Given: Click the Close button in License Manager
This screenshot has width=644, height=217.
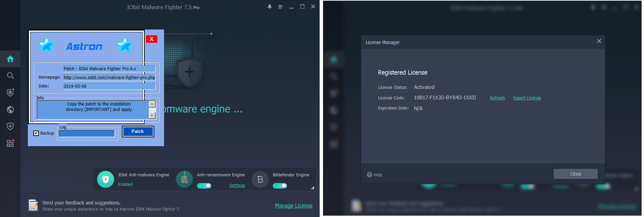Looking at the screenshot, I should click(x=576, y=174).
